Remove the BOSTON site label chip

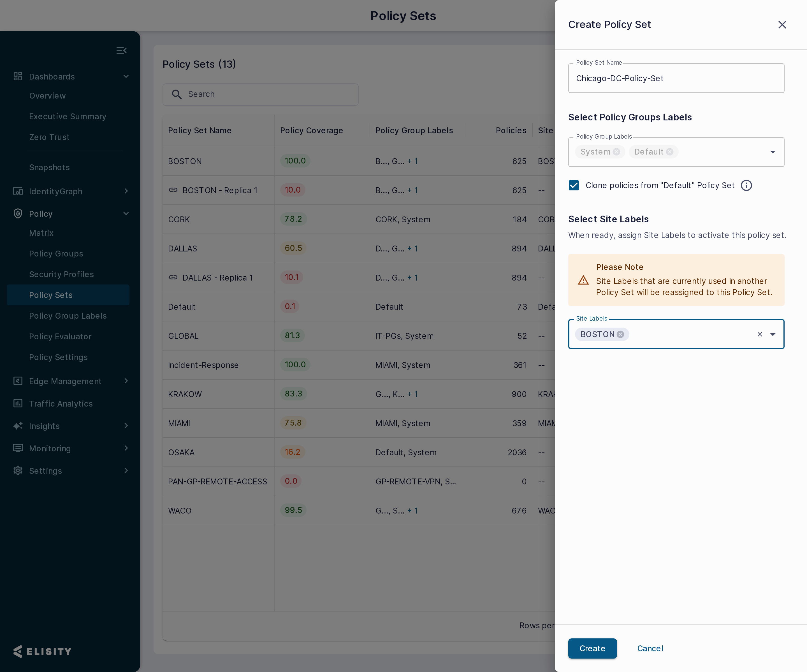click(620, 335)
